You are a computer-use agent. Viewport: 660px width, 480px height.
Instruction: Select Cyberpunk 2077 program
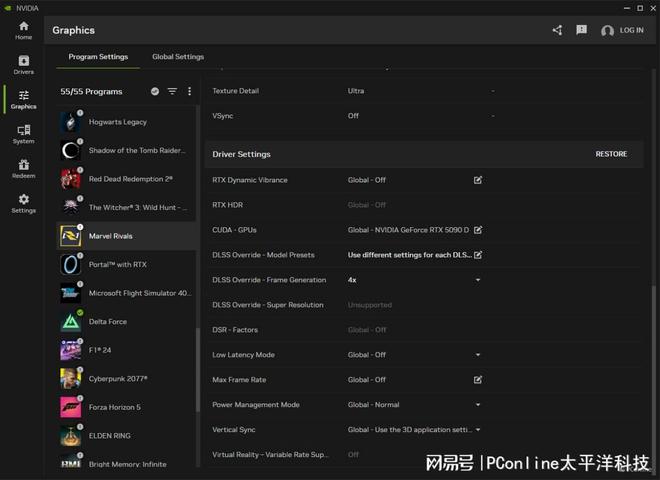point(126,379)
